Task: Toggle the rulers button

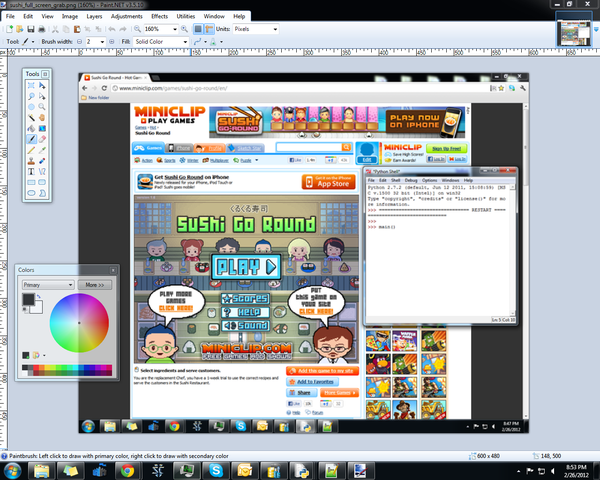Action: (x=209, y=29)
